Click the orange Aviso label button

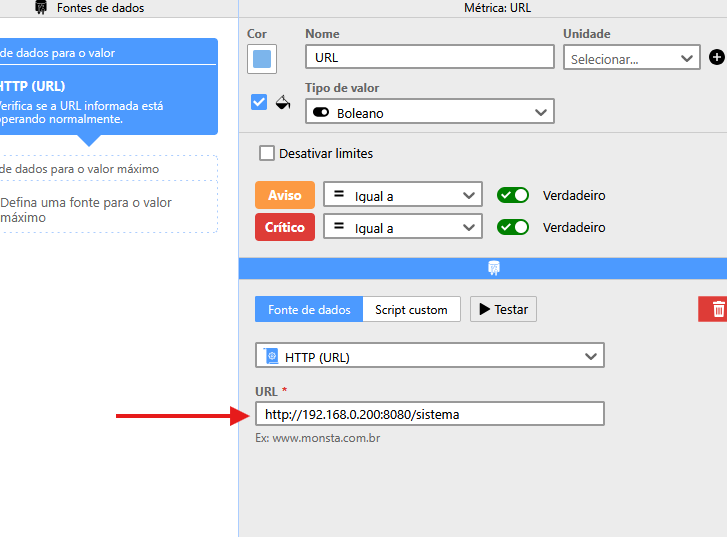[x=284, y=195]
